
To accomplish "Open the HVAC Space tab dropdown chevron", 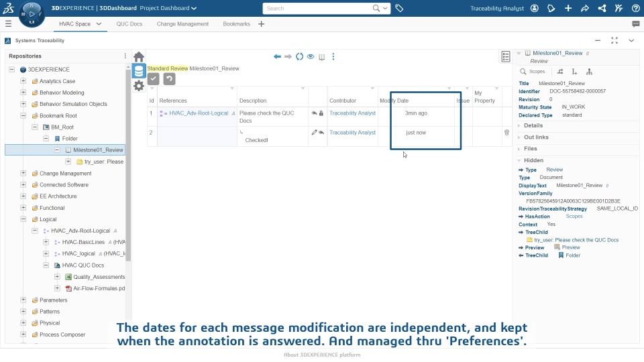I will tap(99, 24).
